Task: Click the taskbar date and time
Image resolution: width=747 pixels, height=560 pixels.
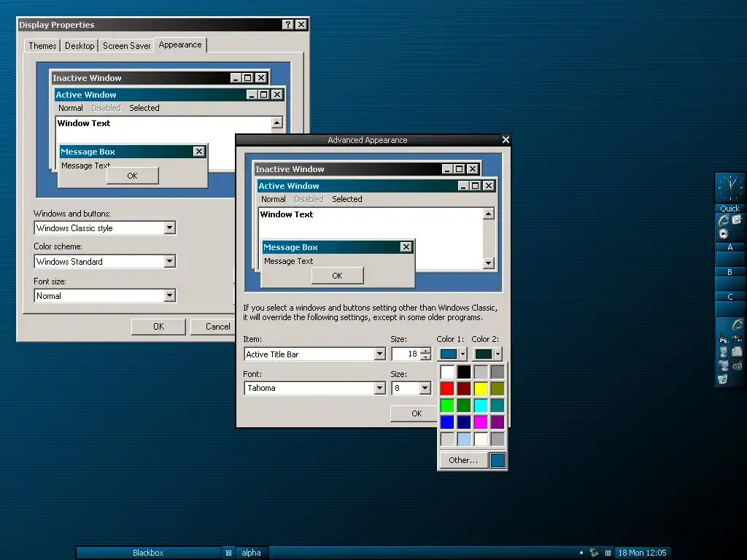Action: (642, 553)
